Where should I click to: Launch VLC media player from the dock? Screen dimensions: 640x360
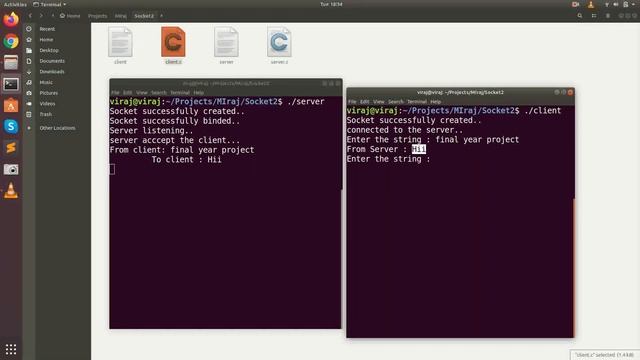point(11,191)
